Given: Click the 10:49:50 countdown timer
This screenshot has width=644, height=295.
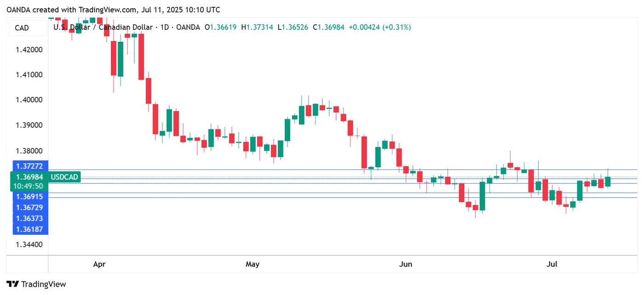Looking at the screenshot, I should pyautogui.click(x=29, y=186).
